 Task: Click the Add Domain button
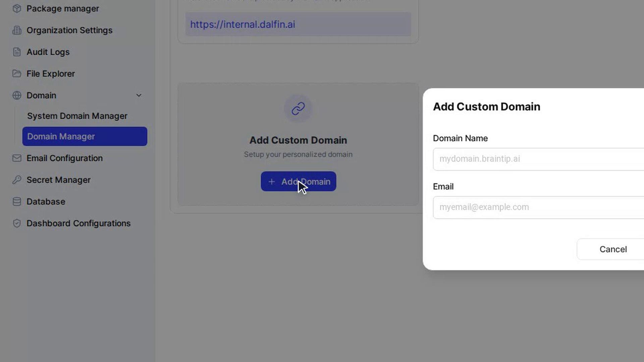pyautogui.click(x=299, y=181)
